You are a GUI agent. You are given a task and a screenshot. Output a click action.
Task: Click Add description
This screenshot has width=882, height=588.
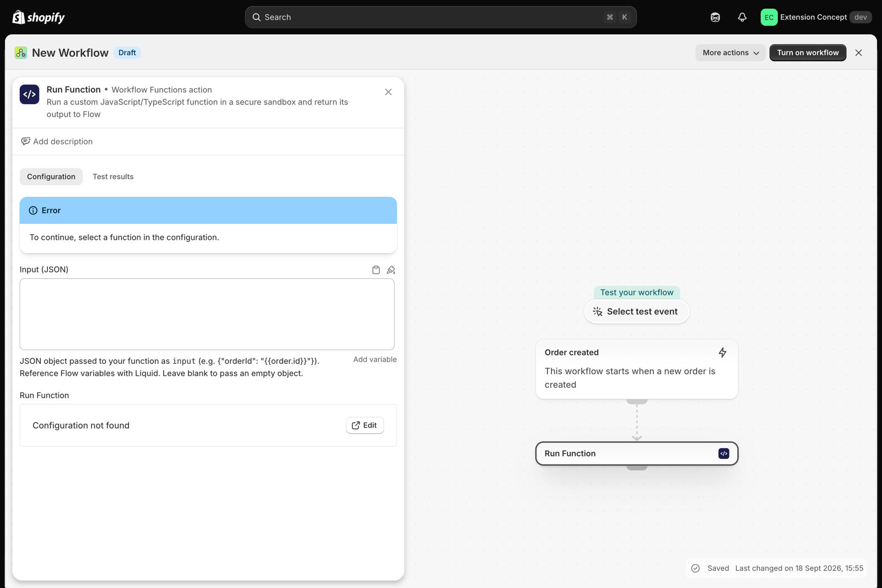[57, 141]
